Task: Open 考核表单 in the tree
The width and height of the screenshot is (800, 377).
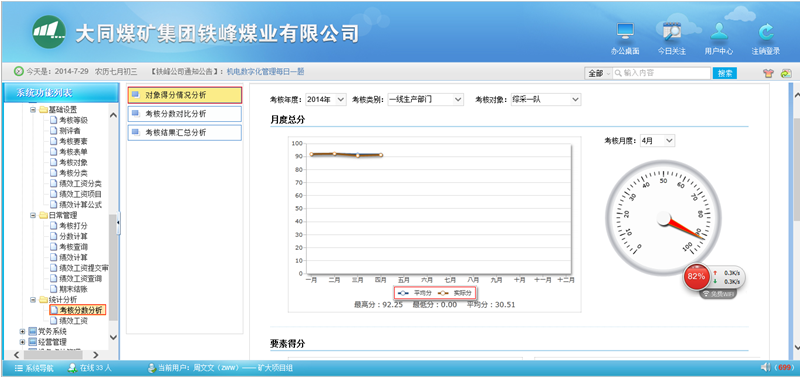Action: [73, 152]
